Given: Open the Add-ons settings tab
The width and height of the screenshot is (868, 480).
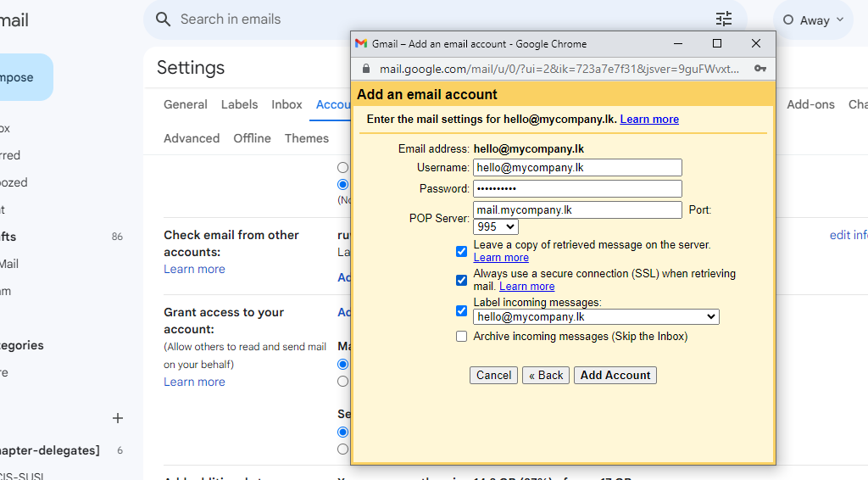Looking at the screenshot, I should click(x=810, y=104).
